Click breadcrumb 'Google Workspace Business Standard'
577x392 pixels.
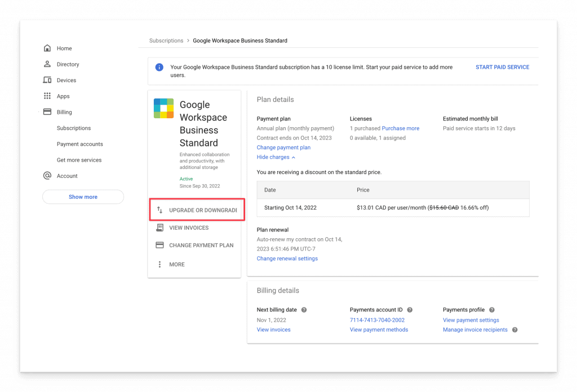click(x=240, y=41)
